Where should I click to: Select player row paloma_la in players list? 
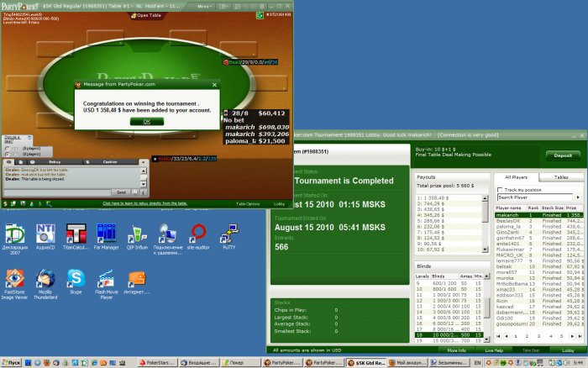click(539, 227)
